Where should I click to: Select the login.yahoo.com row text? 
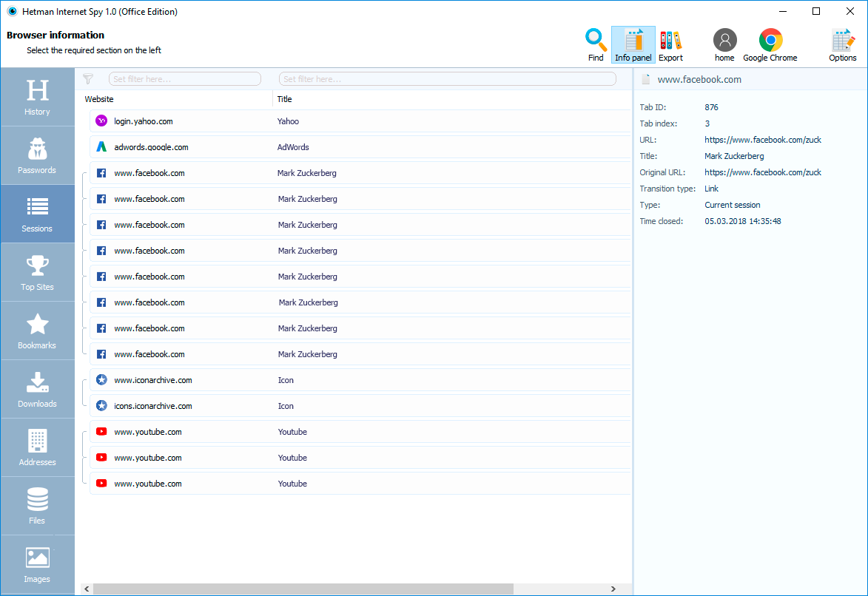coord(144,121)
